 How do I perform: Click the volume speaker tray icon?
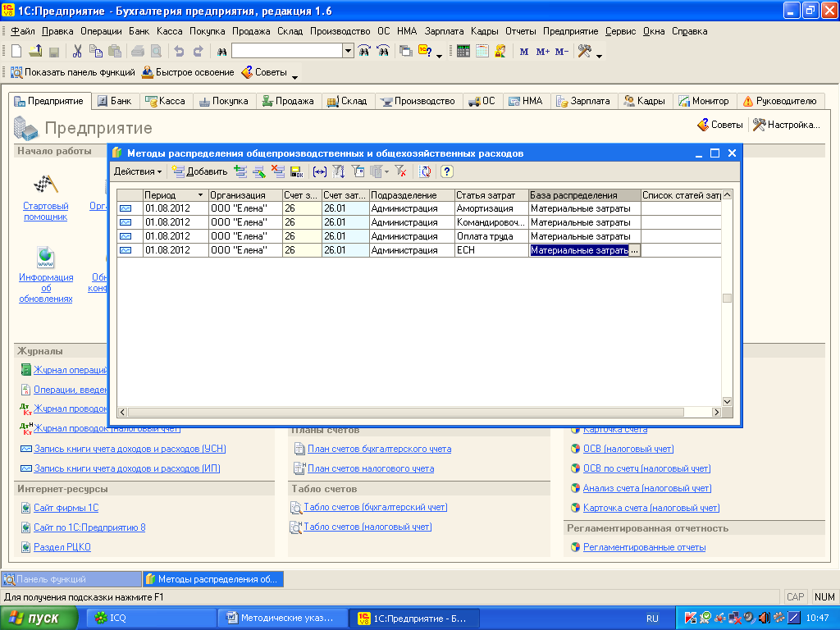[765, 619]
